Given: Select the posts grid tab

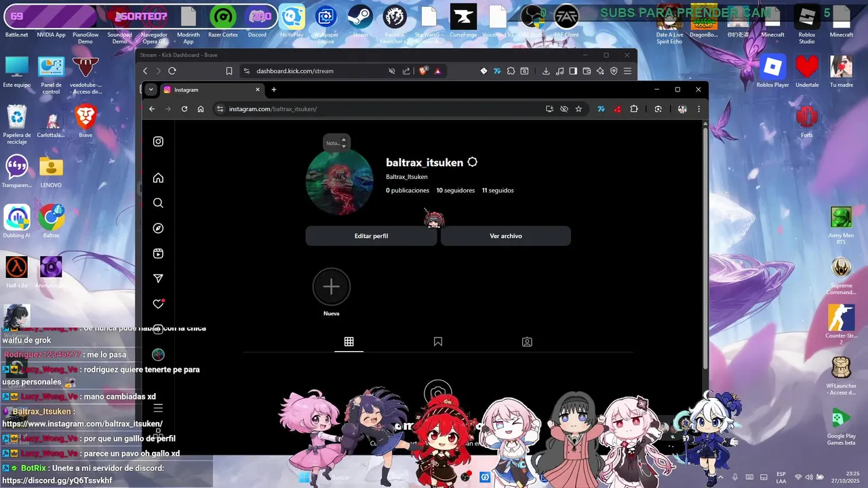Looking at the screenshot, I should click(x=349, y=342).
